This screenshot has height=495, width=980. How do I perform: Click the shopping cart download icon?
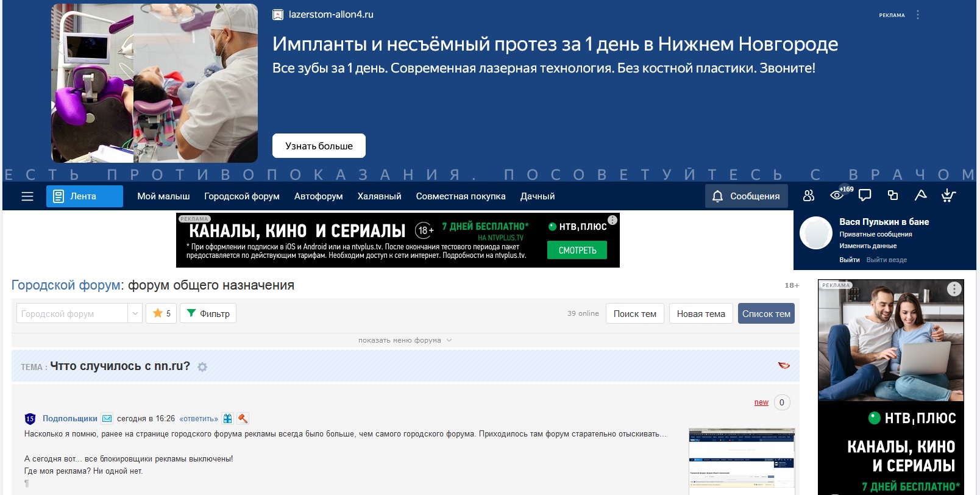click(x=948, y=196)
